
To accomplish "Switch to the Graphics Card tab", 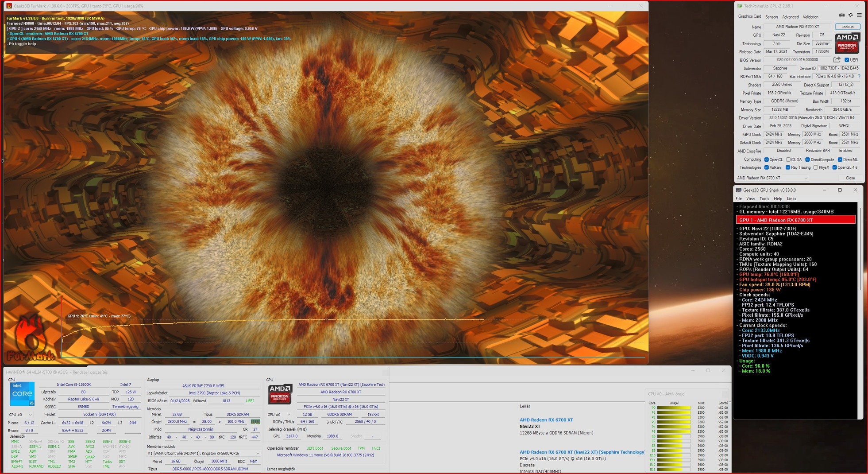I will tap(749, 16).
